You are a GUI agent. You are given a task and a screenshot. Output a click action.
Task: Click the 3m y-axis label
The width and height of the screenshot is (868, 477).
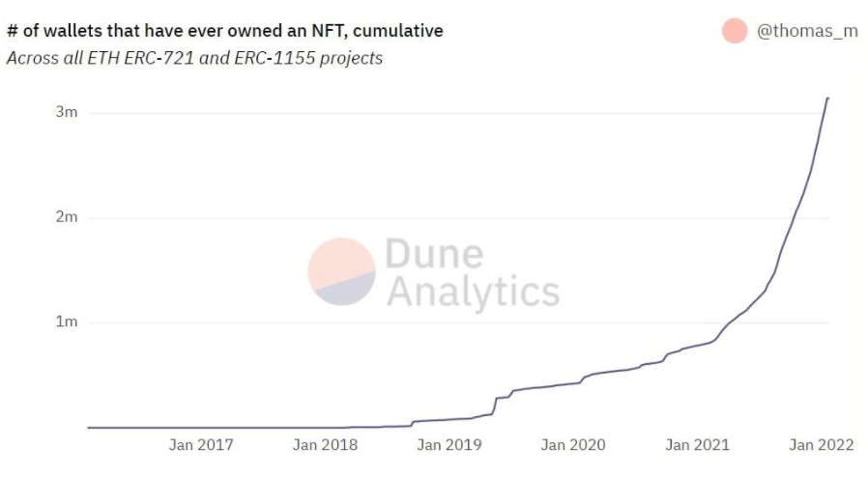[x=67, y=113]
